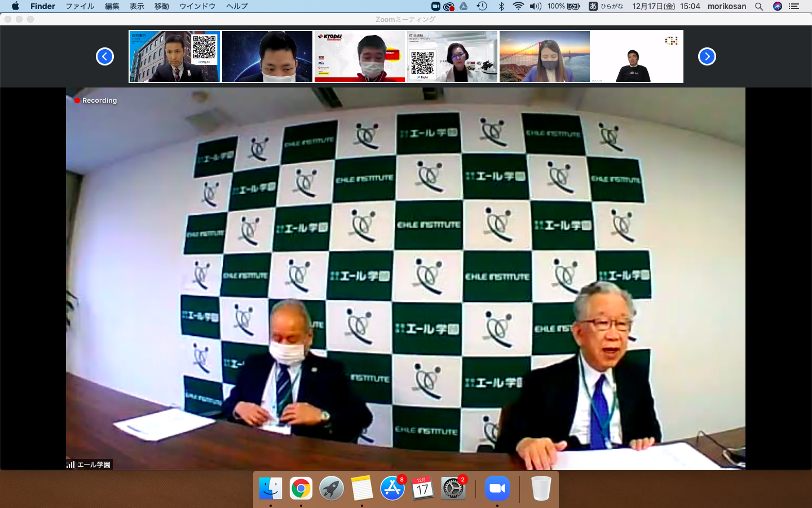
Task: Open the Finder menu
Action: (43, 6)
